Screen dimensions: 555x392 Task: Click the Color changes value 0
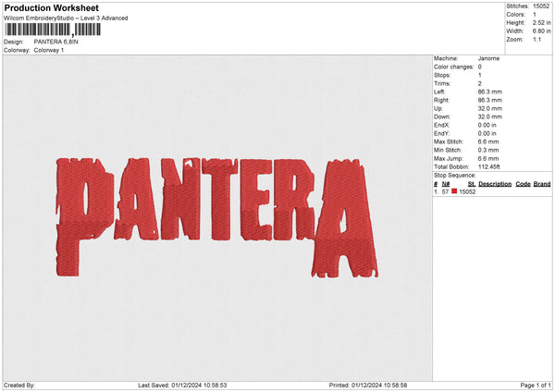tap(479, 67)
